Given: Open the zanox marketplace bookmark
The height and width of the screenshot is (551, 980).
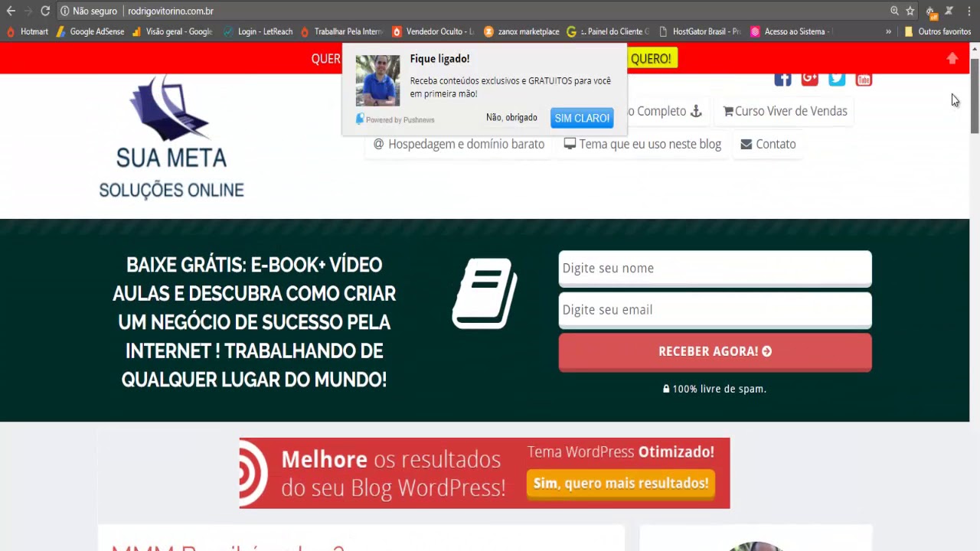Looking at the screenshot, I should point(521,31).
